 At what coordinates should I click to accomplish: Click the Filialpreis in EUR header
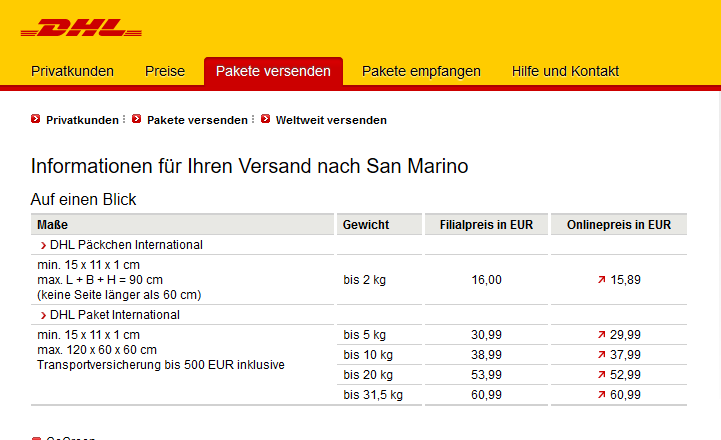click(486, 224)
